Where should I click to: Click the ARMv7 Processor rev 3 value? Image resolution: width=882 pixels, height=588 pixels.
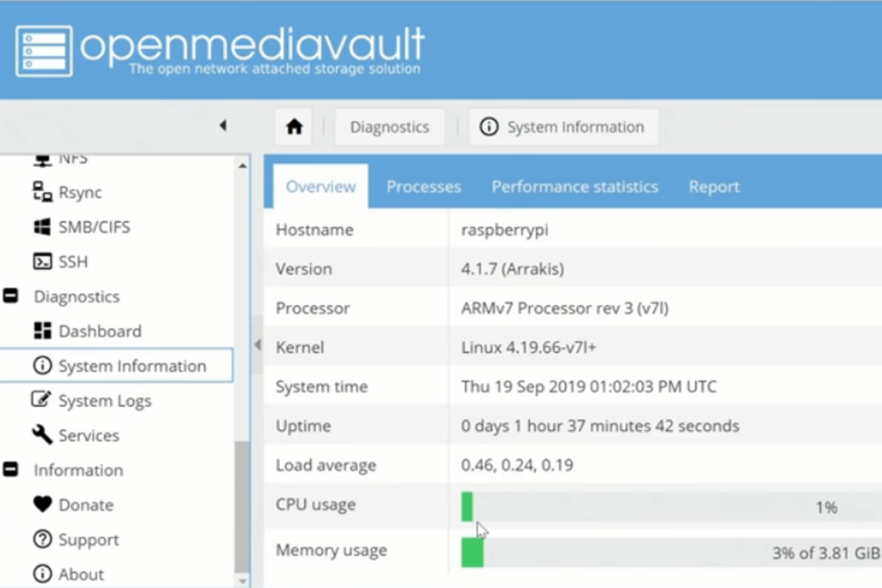tap(565, 308)
